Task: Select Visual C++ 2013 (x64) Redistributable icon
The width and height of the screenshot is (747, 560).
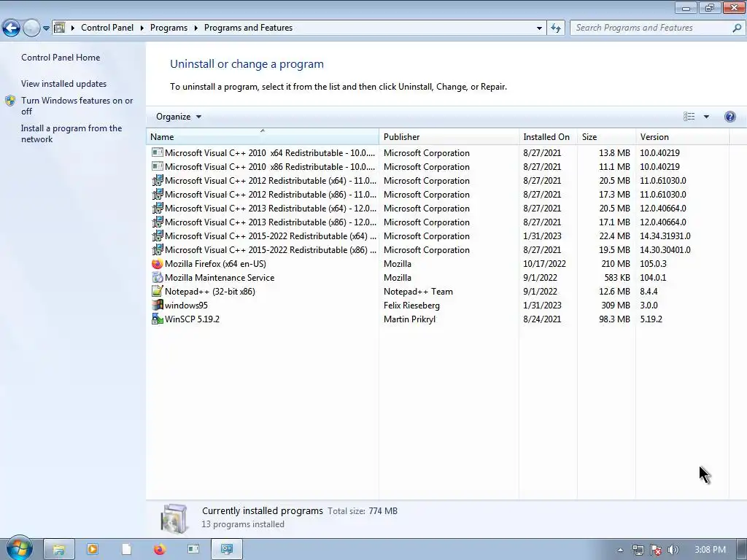Action: point(158,208)
